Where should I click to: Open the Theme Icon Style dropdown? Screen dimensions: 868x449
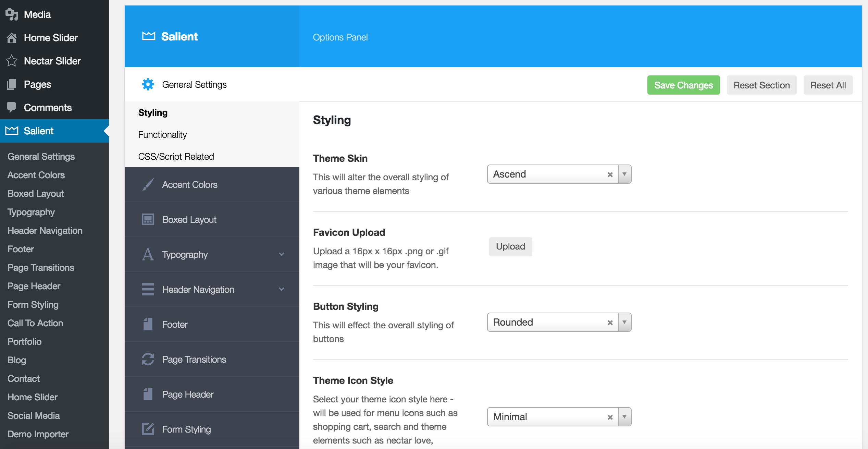point(624,417)
